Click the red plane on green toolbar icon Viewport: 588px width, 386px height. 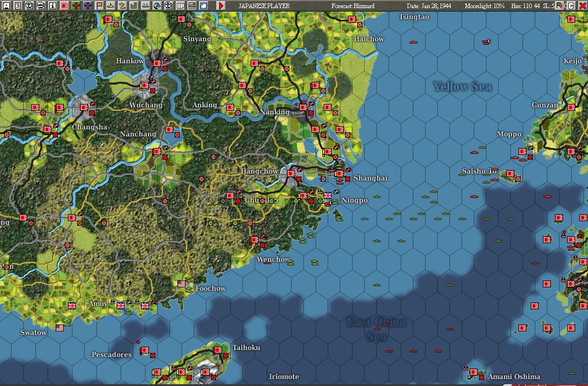click(76, 6)
